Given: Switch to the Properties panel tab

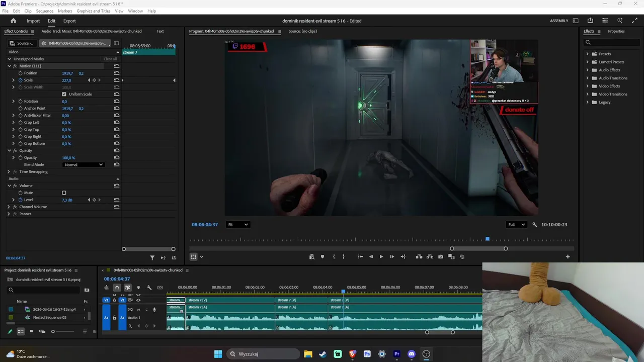Looking at the screenshot, I should pyautogui.click(x=616, y=31).
